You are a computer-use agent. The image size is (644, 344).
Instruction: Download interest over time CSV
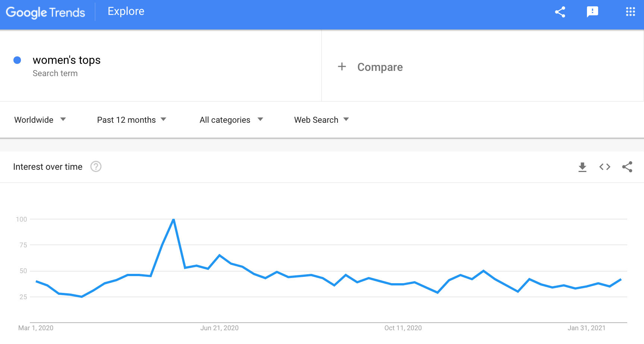[582, 167]
